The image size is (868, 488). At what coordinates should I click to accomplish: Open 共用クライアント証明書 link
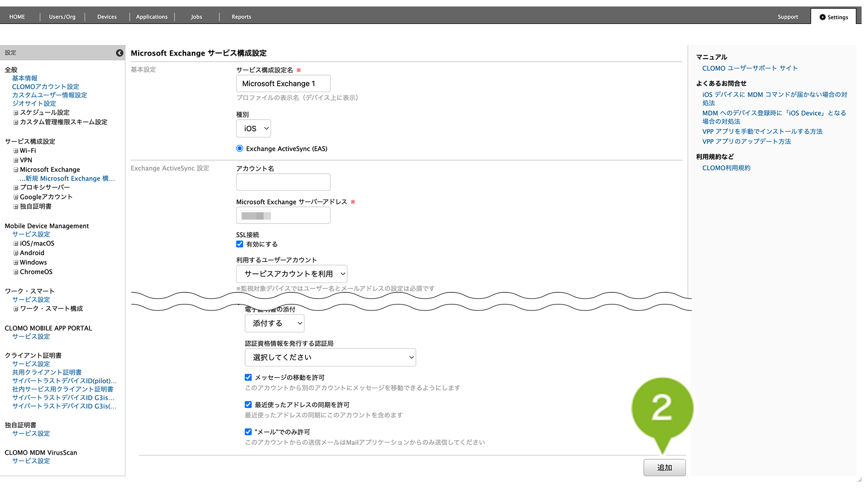(x=47, y=372)
